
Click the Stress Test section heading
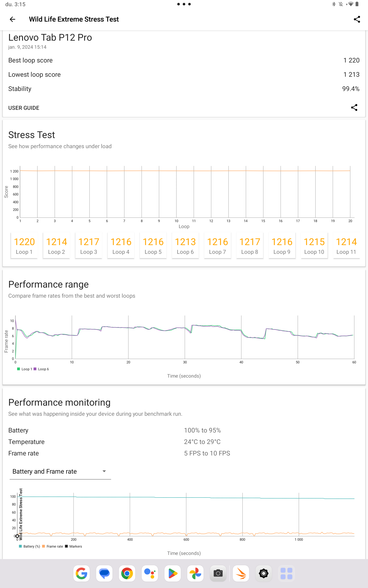(32, 135)
